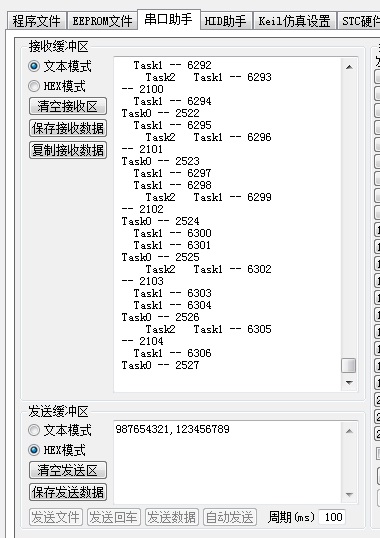Screen dimensions: 380x538
Task: Click the receive buffer scroll-down arrow
Action: 349,382
